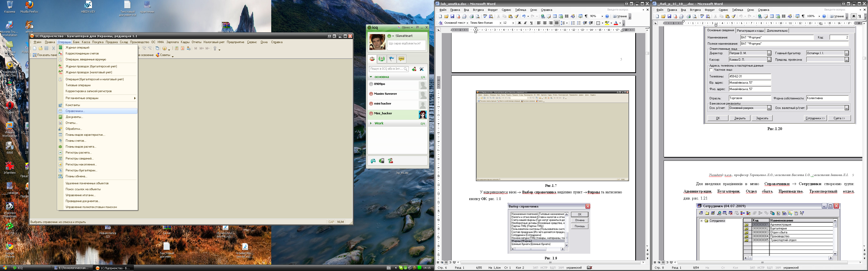Toggle Italic К in lab_anutka Word window
Image resolution: width=868 pixels, height=271 pixels.
tap(525, 23)
